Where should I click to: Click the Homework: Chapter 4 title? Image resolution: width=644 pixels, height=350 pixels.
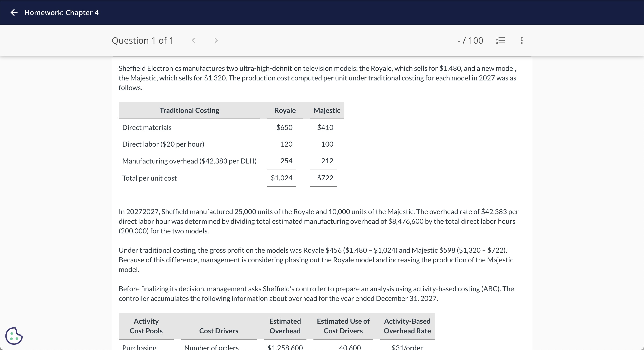point(62,12)
